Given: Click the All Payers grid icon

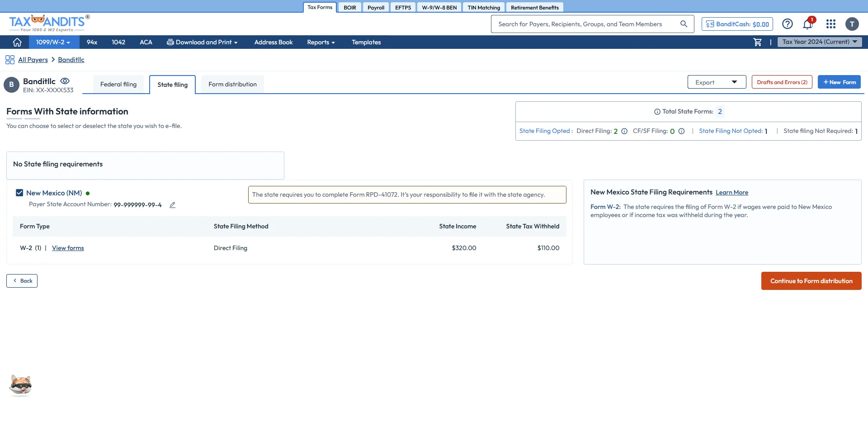Looking at the screenshot, I should click(10, 60).
